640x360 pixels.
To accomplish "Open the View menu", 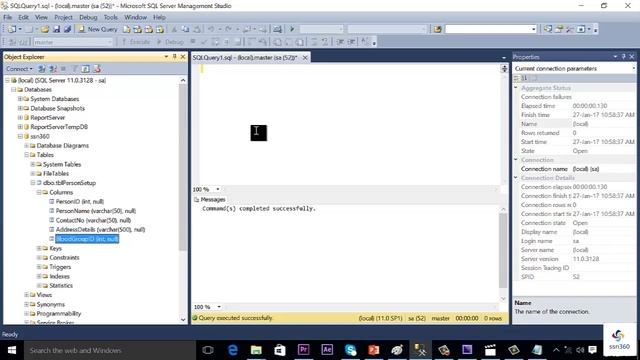I will point(41,17).
